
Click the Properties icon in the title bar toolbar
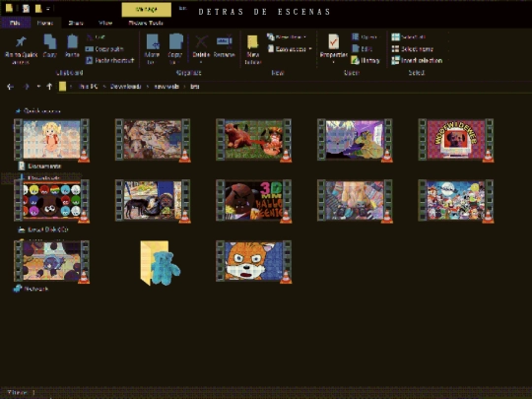(x=26, y=8)
